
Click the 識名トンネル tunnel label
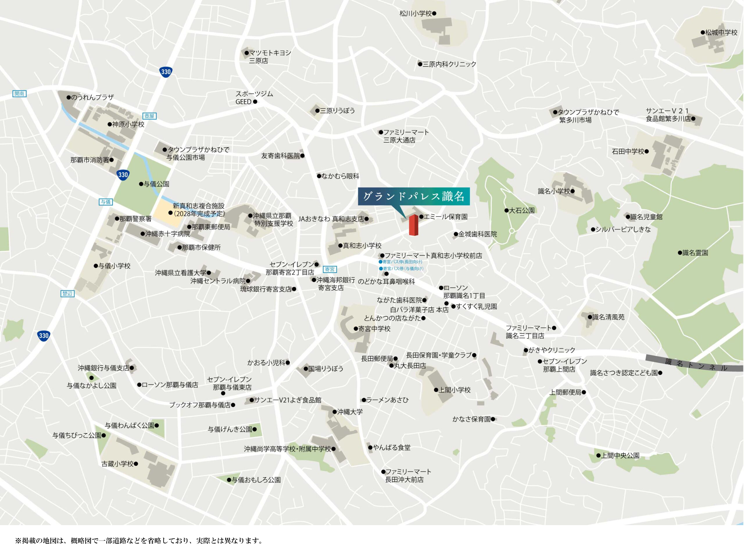click(x=696, y=365)
